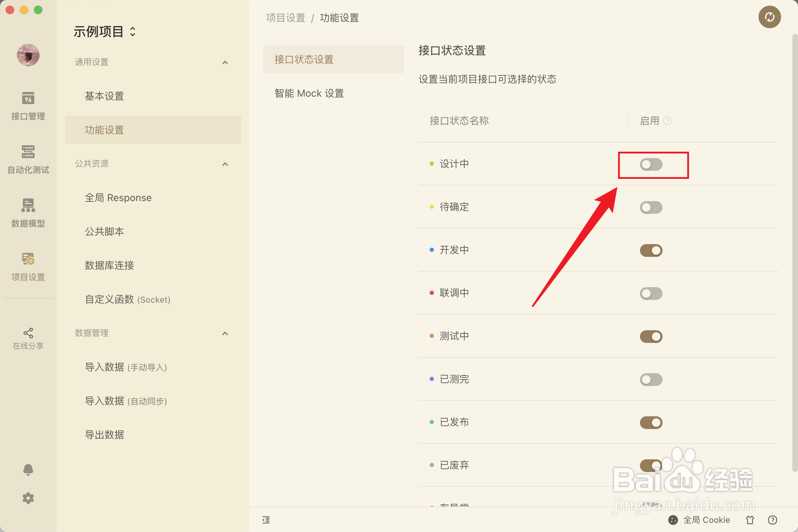This screenshot has width=798, height=532.
Task: Enable the 设计中 status toggle
Action: (x=651, y=164)
